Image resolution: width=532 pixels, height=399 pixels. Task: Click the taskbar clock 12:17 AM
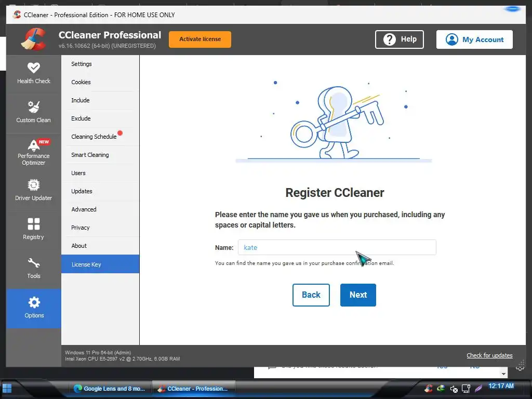tap(501, 386)
